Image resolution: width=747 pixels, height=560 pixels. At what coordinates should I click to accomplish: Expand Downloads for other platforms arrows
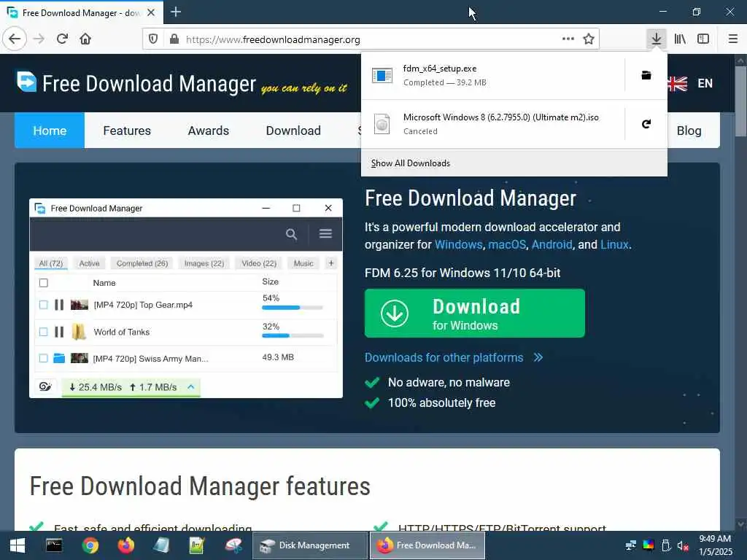(x=538, y=357)
